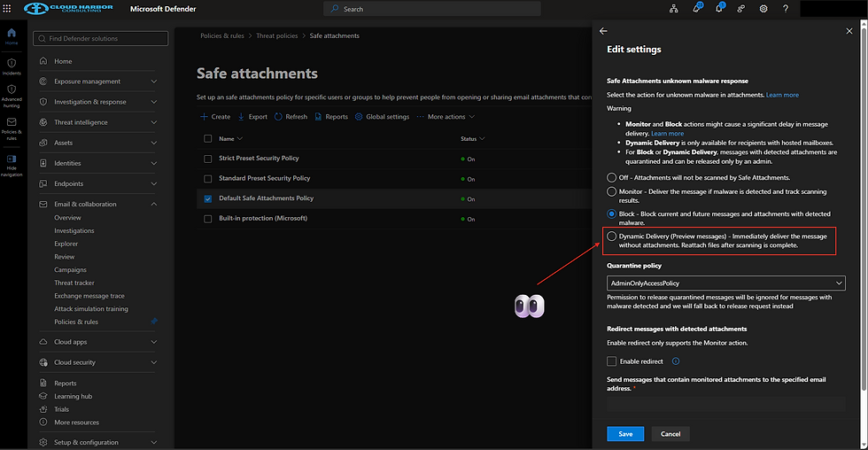Cancel the settings edit
This screenshot has width=868, height=450.
click(670, 434)
